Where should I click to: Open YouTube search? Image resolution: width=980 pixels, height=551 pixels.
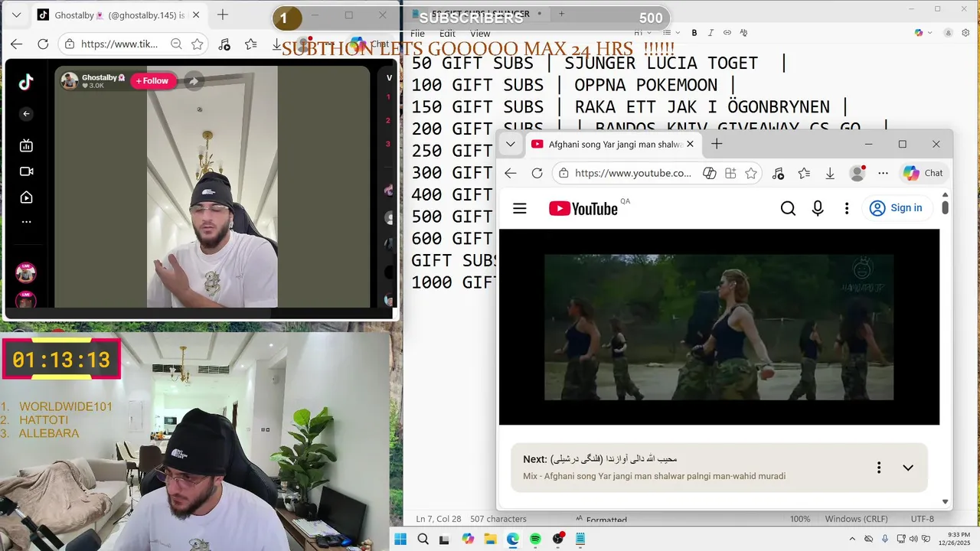(x=788, y=208)
